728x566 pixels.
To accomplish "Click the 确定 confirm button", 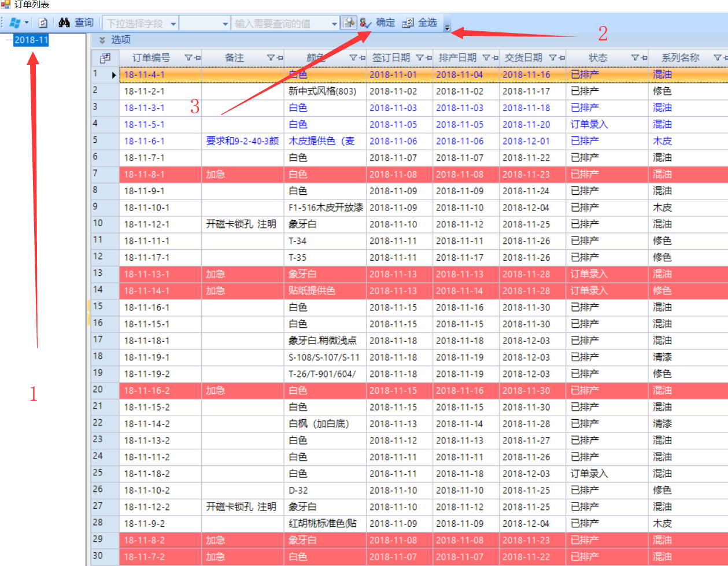I will coord(378,23).
